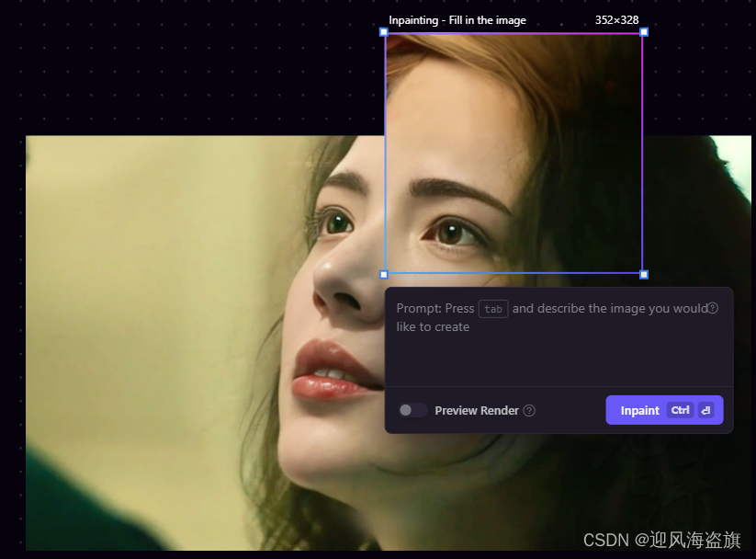Open the prompt help question-mark icon

[713, 308]
